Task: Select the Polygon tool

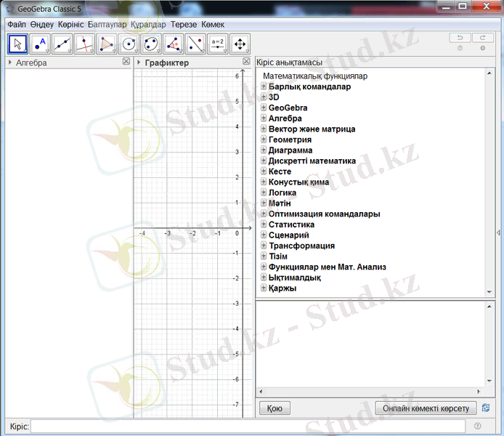Action: coord(107,44)
